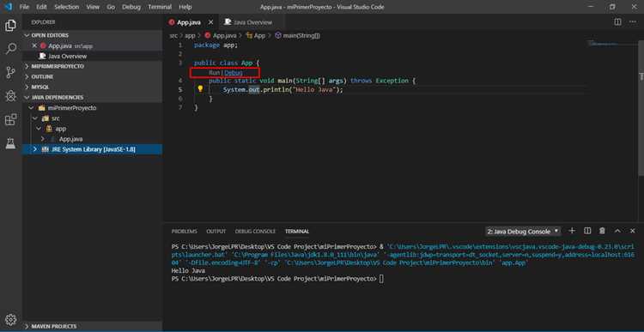Viewport: 644px width, 332px height.
Task: Close the terminal panel
Action: (633, 231)
